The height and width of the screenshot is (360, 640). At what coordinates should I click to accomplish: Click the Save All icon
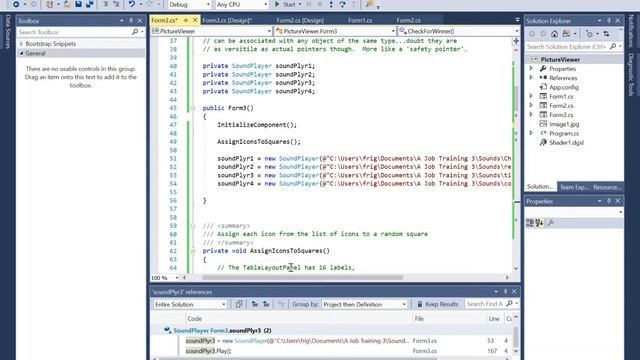point(89,4)
